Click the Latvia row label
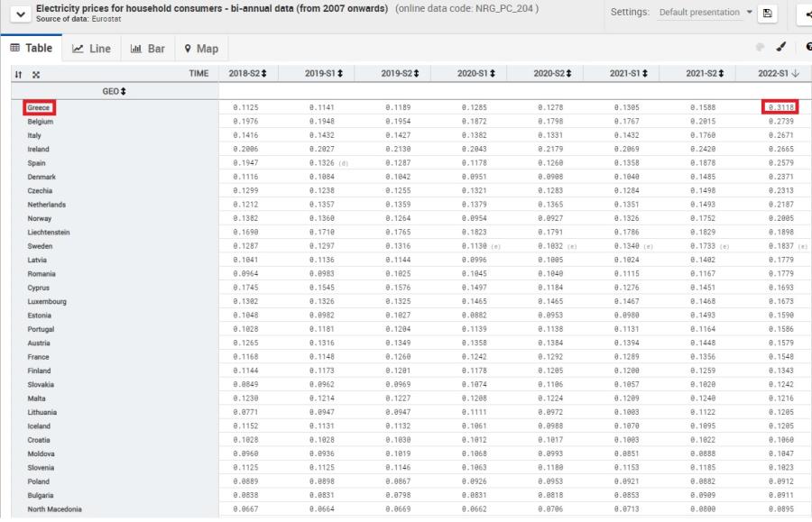Viewport: 812px width, 522px height. 37,261
